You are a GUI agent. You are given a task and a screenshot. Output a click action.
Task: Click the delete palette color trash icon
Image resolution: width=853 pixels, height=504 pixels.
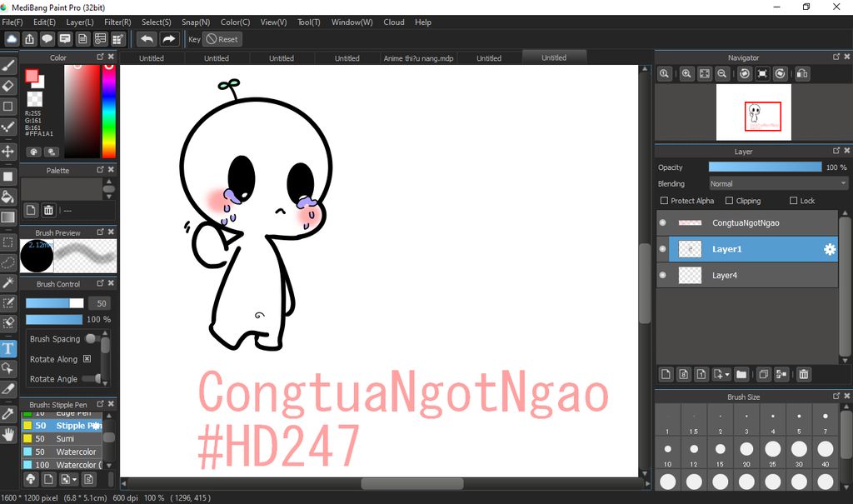point(48,210)
